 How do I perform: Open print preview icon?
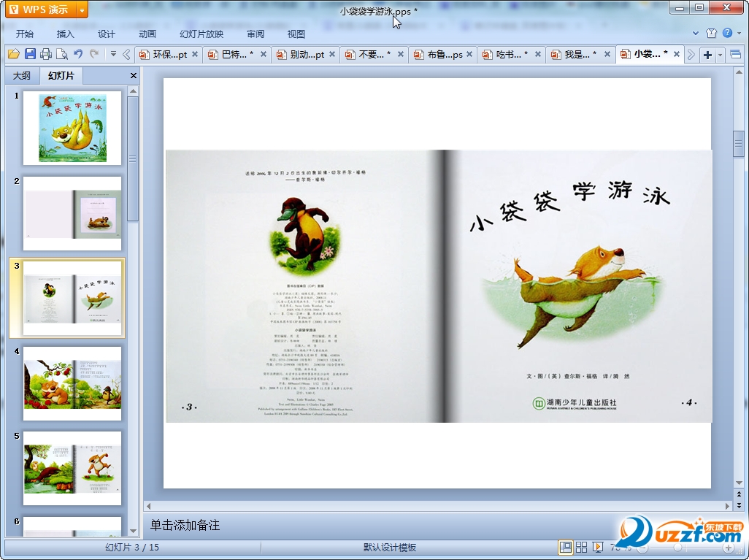(x=61, y=54)
